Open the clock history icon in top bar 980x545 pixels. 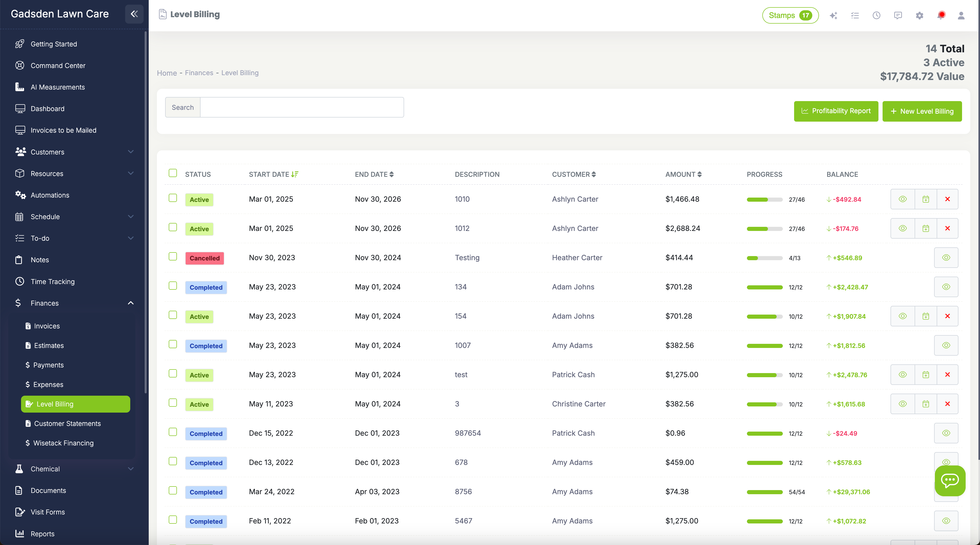click(x=876, y=16)
